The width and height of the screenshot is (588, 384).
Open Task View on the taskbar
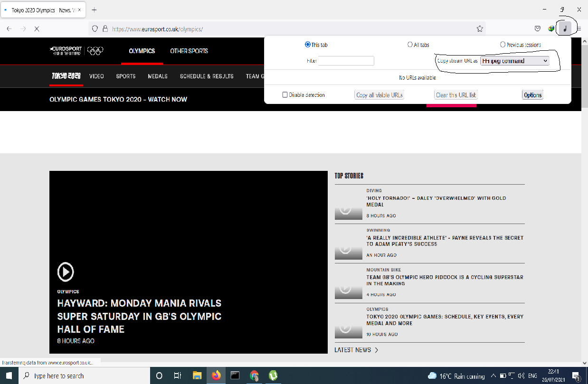pos(178,375)
